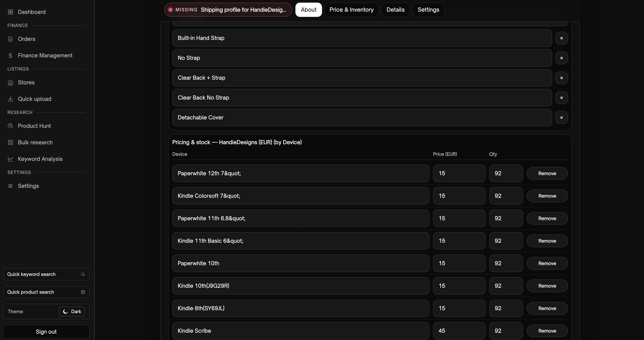Click the magnifier in Quick keyword search
The image size is (644, 340).
pyautogui.click(x=83, y=274)
